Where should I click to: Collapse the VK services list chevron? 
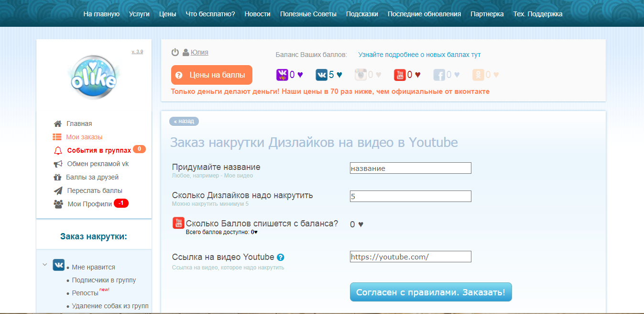(x=44, y=264)
